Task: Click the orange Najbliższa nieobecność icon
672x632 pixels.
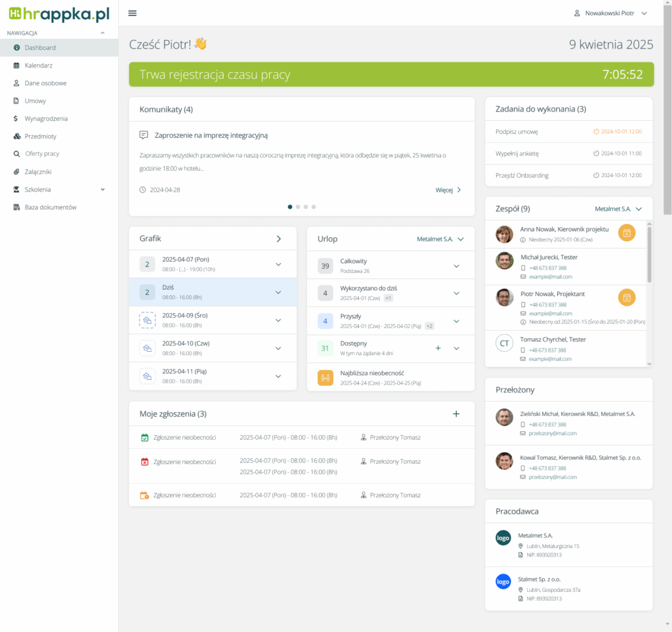Action: pos(325,377)
